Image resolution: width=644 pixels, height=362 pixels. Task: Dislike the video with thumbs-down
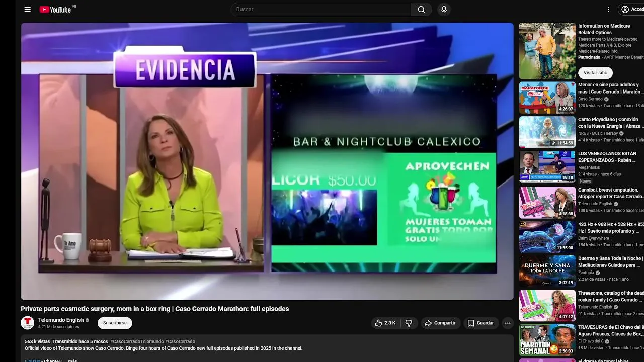tap(409, 323)
